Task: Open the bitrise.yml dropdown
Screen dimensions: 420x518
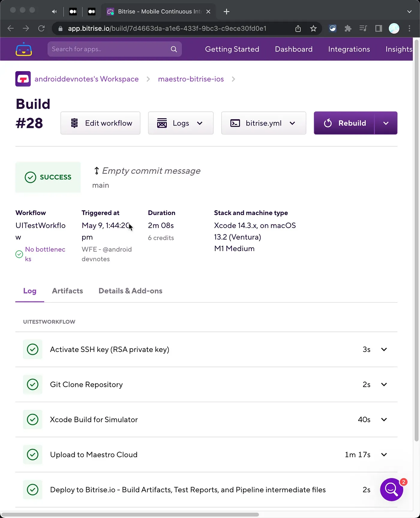Action: click(x=263, y=123)
